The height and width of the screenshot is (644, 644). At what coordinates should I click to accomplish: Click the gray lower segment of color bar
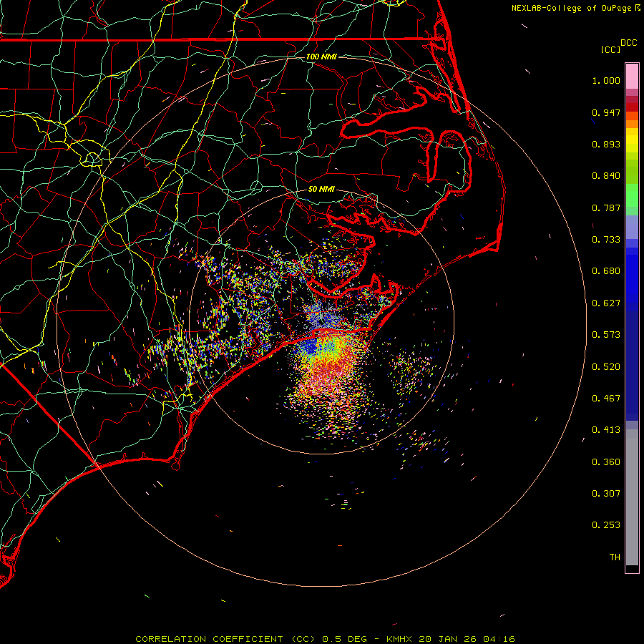[632, 497]
